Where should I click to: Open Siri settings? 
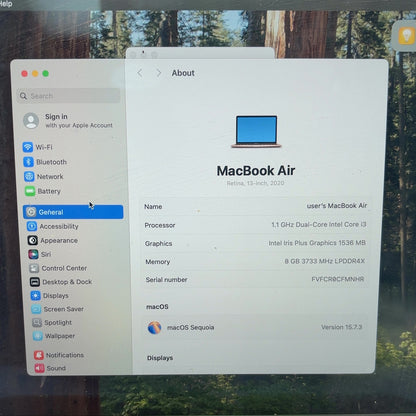pos(40,254)
